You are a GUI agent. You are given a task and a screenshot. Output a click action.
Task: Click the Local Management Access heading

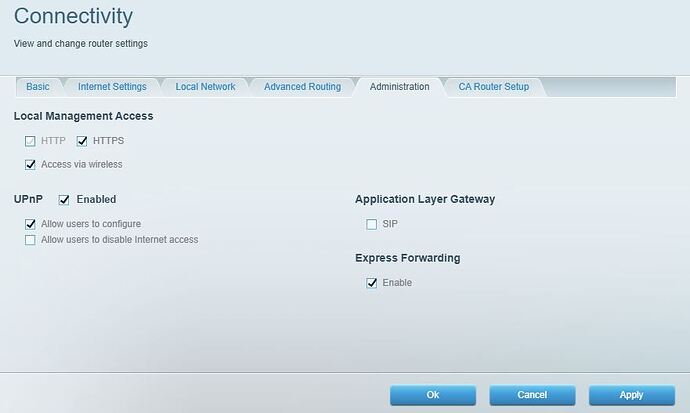tap(84, 116)
